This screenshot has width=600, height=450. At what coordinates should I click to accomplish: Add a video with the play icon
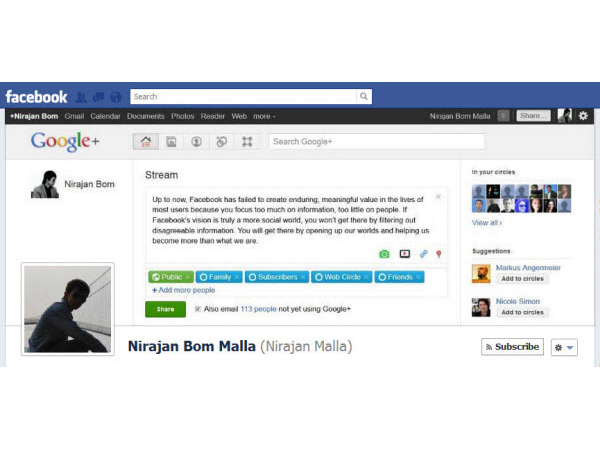404,254
